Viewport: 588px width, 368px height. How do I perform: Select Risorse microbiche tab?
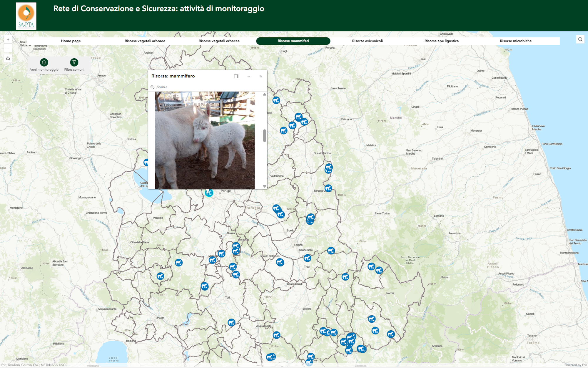click(x=515, y=41)
